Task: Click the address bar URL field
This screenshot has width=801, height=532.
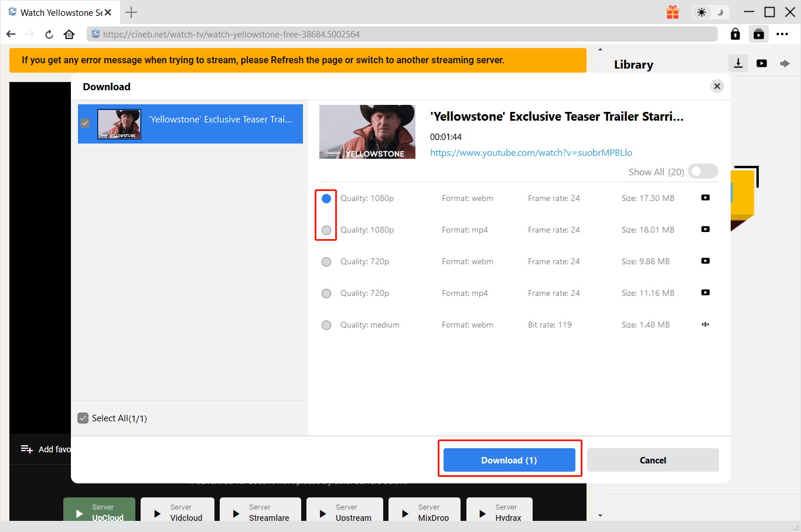Action: tap(404, 35)
